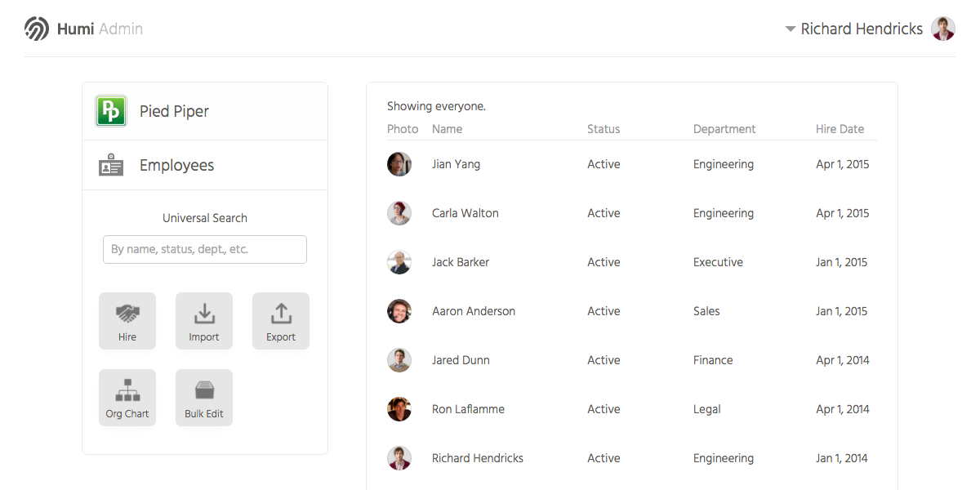Viewport: 980px width, 490px height.
Task: Open Jared Dunn's employee entry
Action: pyautogui.click(x=461, y=360)
